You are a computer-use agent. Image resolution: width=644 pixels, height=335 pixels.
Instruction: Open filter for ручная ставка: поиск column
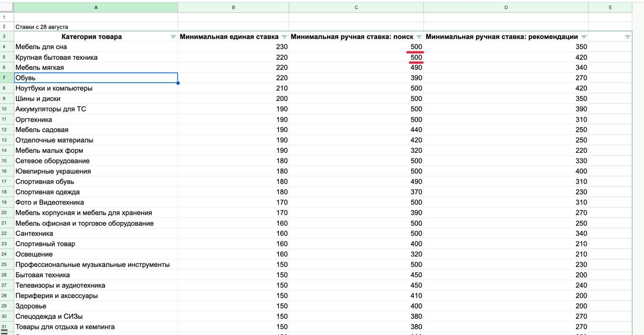click(x=419, y=37)
